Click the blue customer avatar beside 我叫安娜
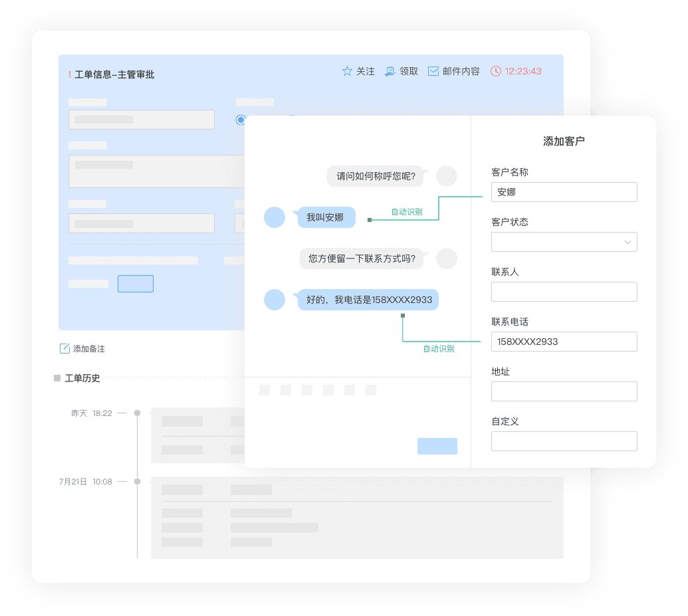 pyautogui.click(x=275, y=217)
